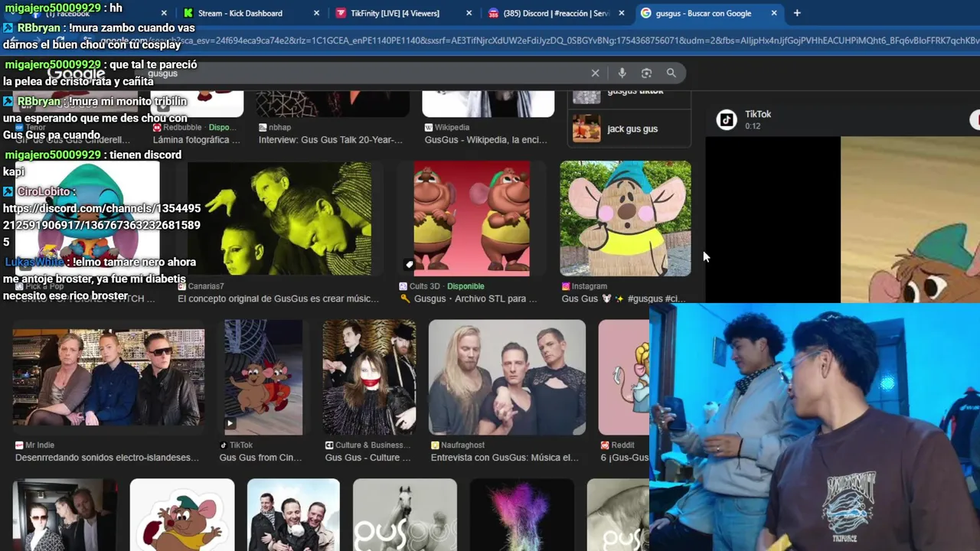Click the 'TikTok' source name in preview
This screenshot has height=551, width=980.
pos(758,114)
